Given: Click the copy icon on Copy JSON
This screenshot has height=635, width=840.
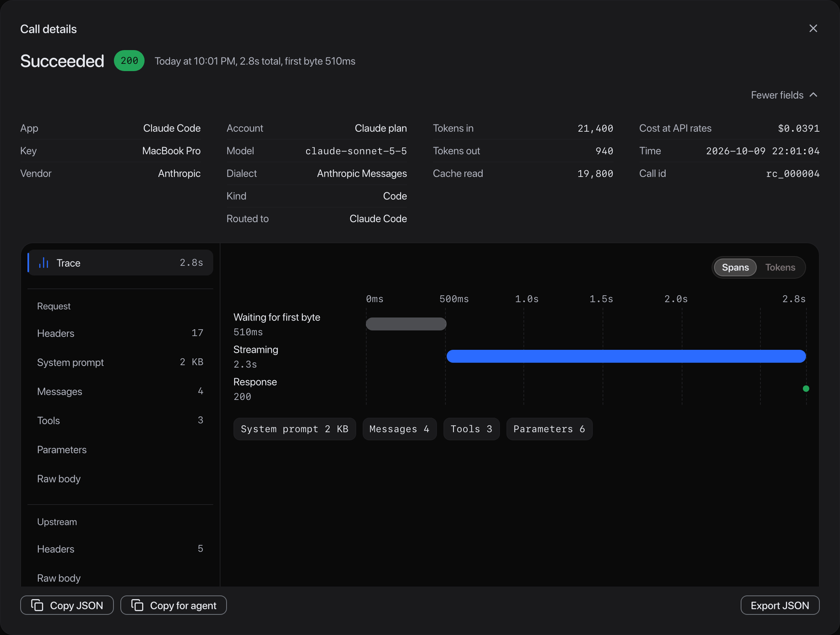Looking at the screenshot, I should [37, 605].
